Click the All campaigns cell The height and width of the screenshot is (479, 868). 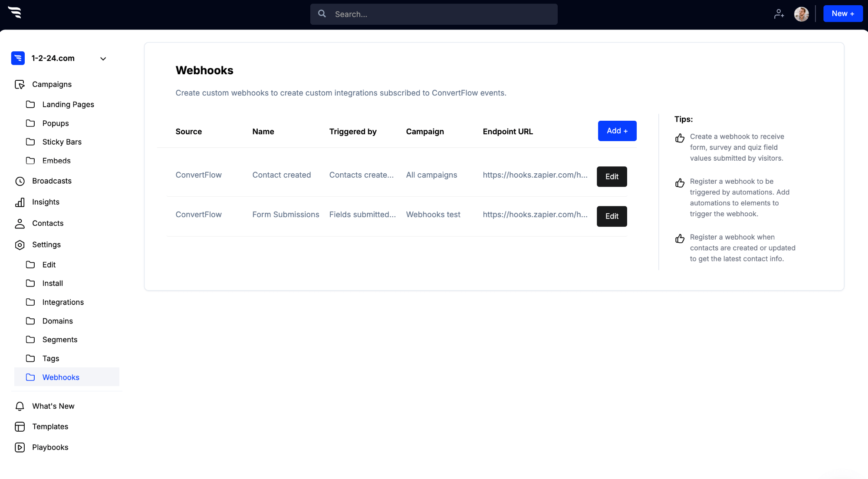[431, 175]
